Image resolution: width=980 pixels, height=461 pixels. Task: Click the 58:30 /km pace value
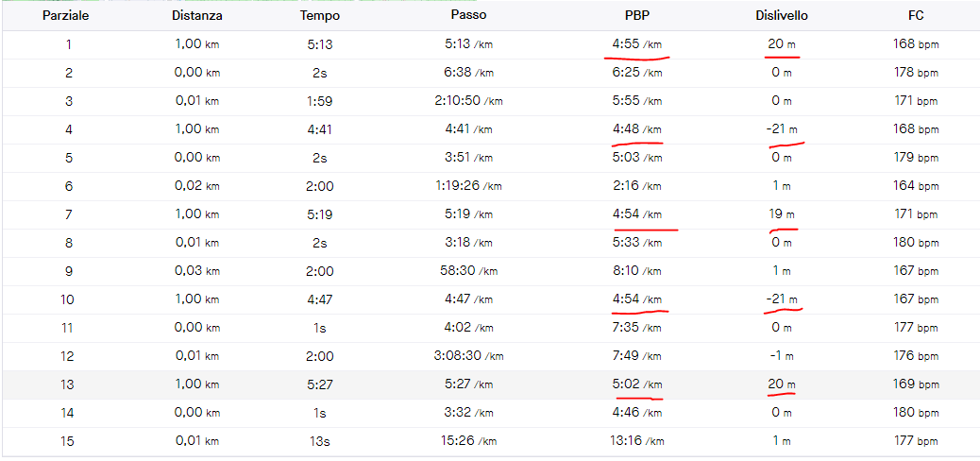point(470,271)
